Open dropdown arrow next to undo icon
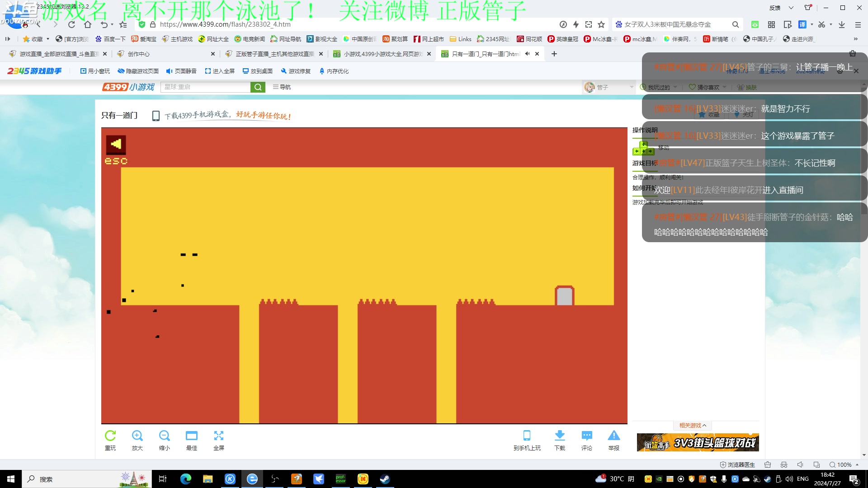 click(112, 24)
